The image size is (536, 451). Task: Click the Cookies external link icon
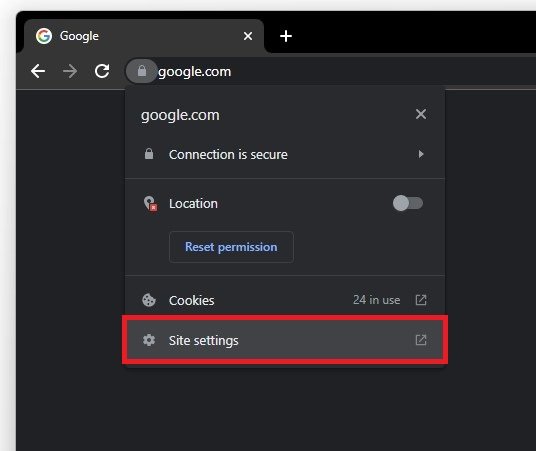421,300
